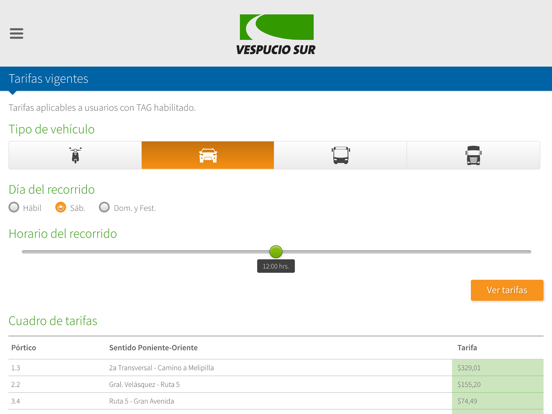Image resolution: width=552 pixels, height=414 pixels.
Task: Choose the bus vehicle type
Action: [340, 155]
